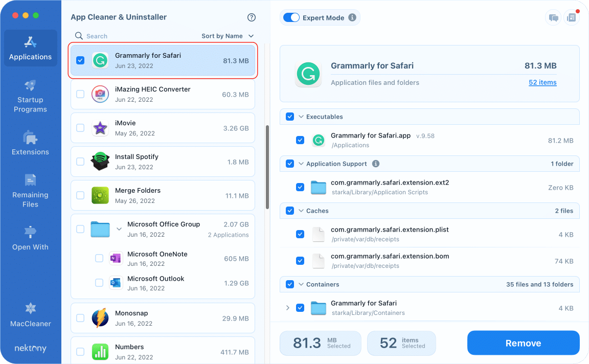Collapse the Executables section

coord(301,117)
